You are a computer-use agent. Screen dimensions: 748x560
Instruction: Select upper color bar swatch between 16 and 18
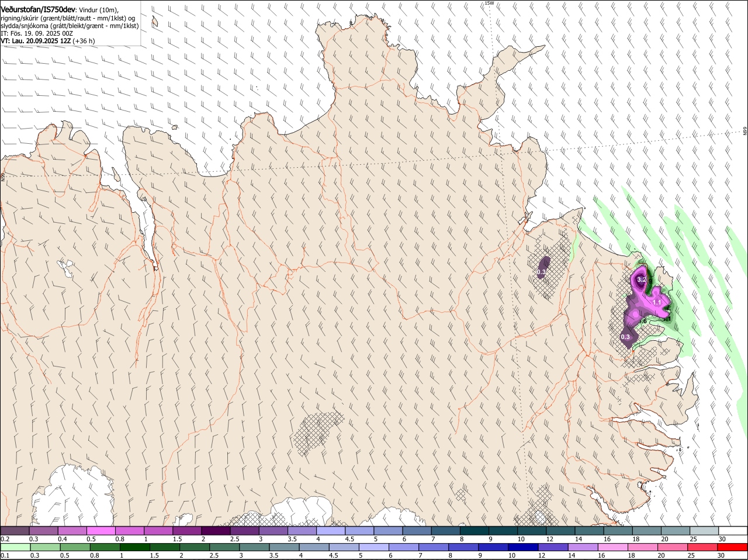point(618,531)
